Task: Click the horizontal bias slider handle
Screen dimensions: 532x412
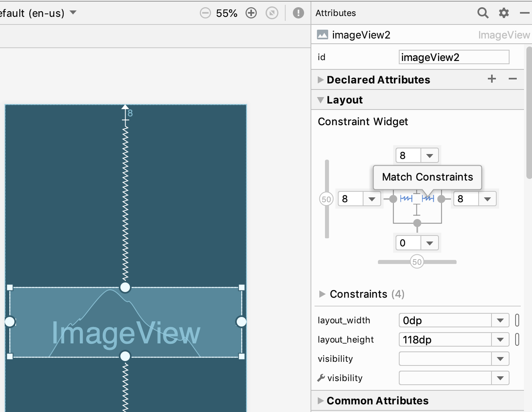Action: click(x=417, y=262)
